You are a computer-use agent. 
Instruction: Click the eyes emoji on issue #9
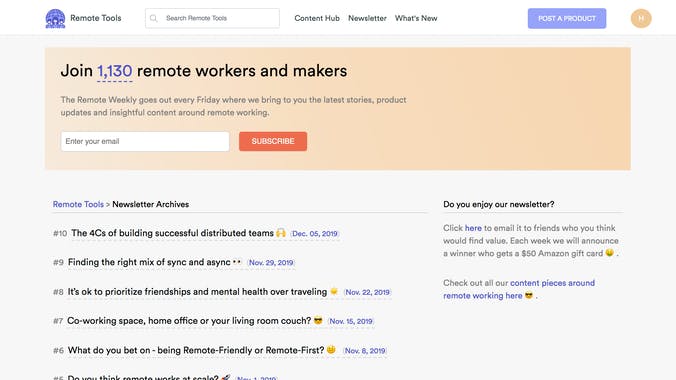(x=237, y=262)
